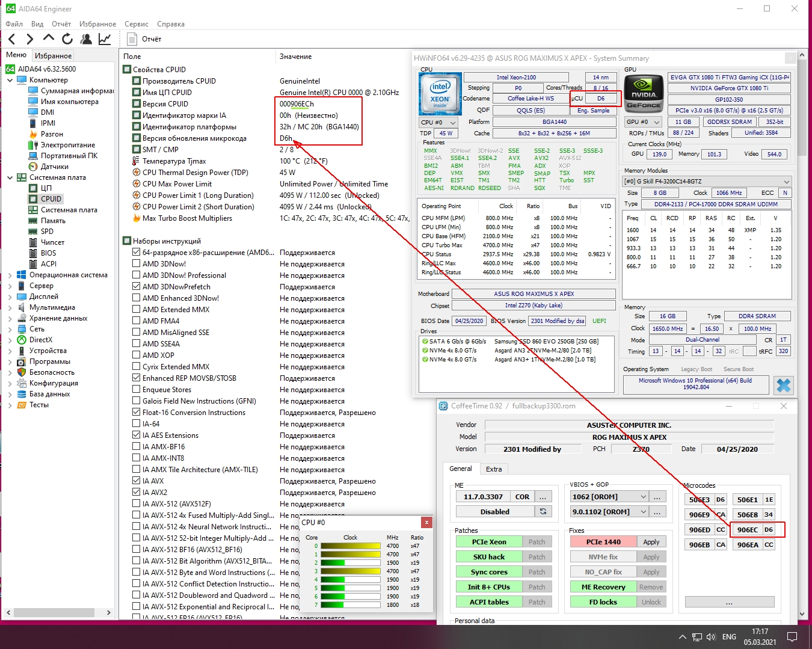This screenshot has height=649, width=812.
Task: Click the checkbox for 64-разрядное x86-расширение
Action: (137, 253)
